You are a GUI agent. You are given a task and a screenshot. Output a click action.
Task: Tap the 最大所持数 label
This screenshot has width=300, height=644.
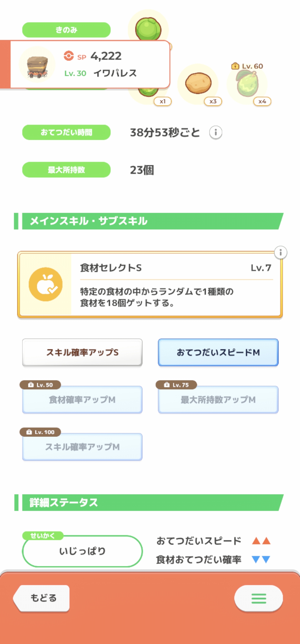[x=66, y=170]
